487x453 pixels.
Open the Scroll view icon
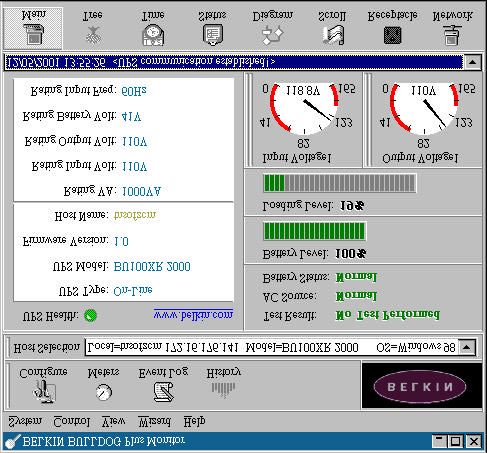tap(333, 35)
